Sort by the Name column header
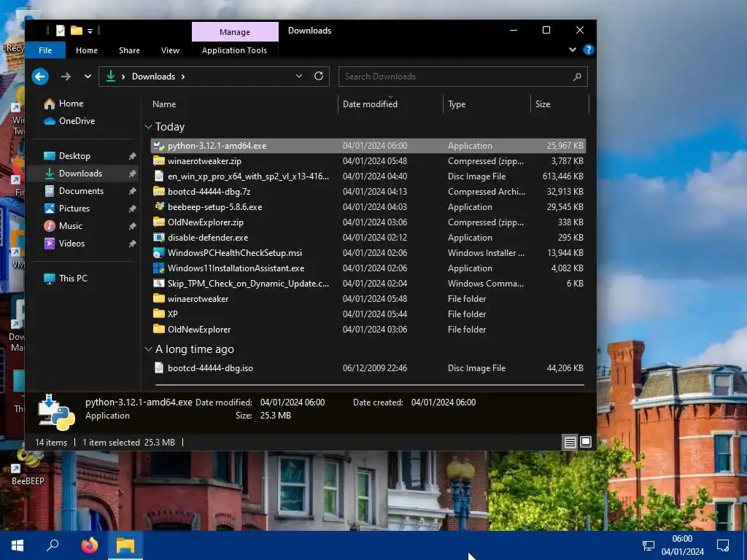Viewport: 747px width, 560px height. coord(164,104)
